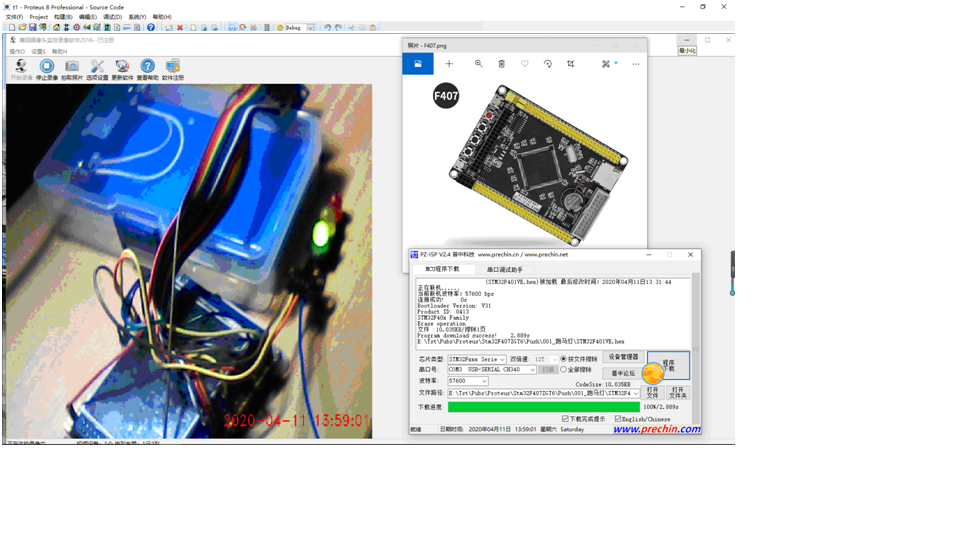Uncheck the 下载完成提示 checkbox

coord(565,419)
